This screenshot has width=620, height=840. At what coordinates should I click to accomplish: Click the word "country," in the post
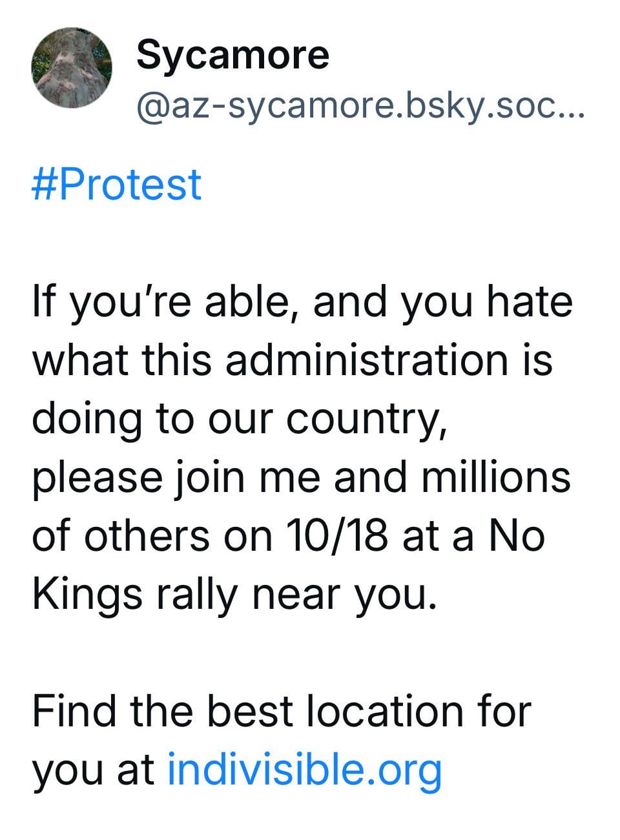point(366,418)
